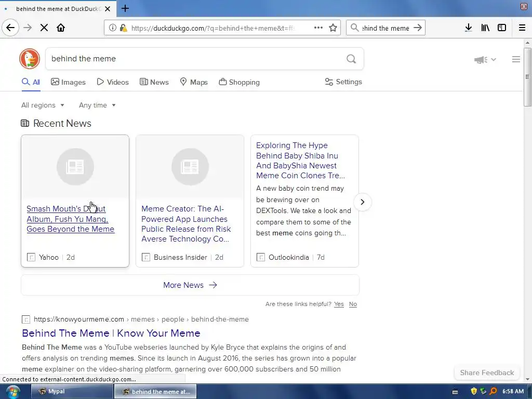Open the downloads arrow icon
532x399 pixels.
(x=469, y=28)
